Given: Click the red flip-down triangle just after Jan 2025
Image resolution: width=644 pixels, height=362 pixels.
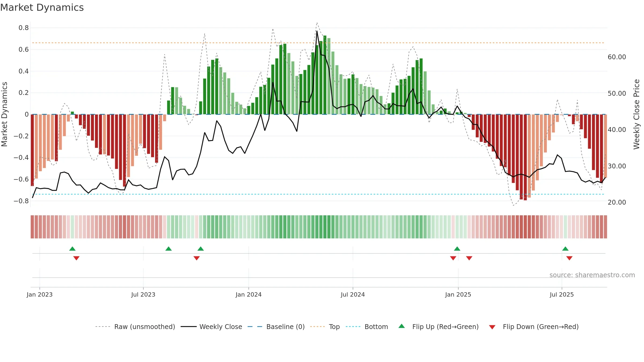Looking at the screenshot, I should 469,258.
